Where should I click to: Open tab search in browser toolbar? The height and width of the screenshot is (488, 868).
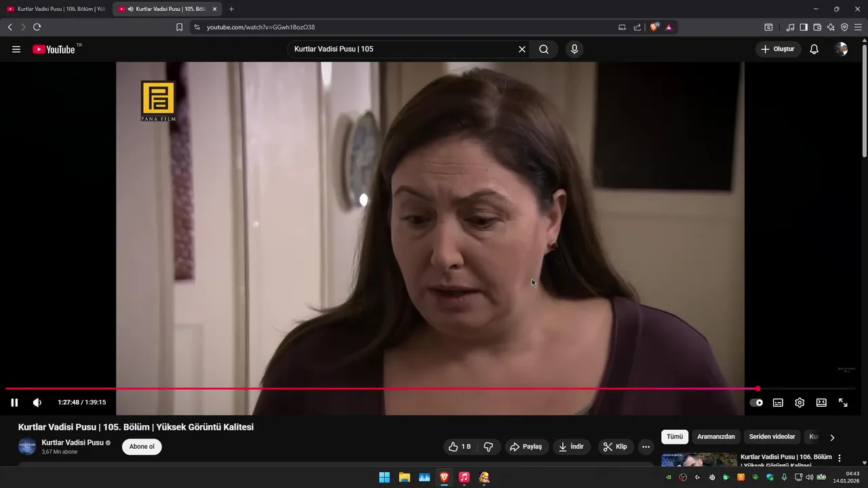point(768,27)
